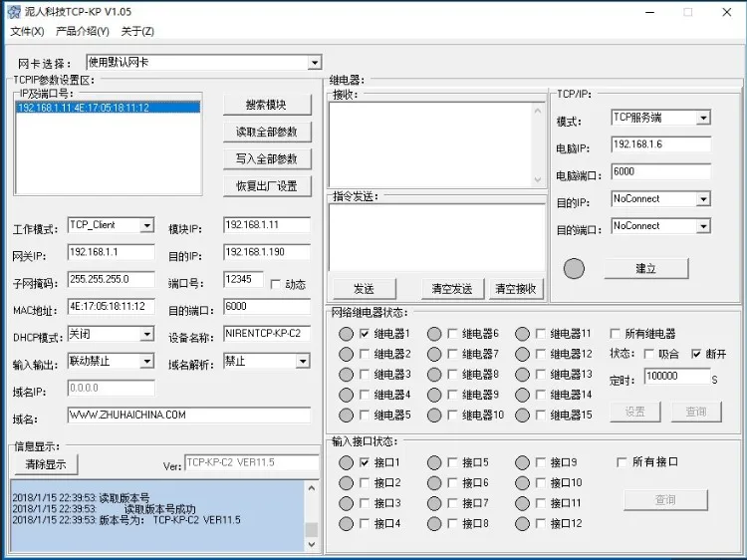The image size is (747, 560).
Task: Click the 继电器11 status indicator light
Action: [522, 334]
